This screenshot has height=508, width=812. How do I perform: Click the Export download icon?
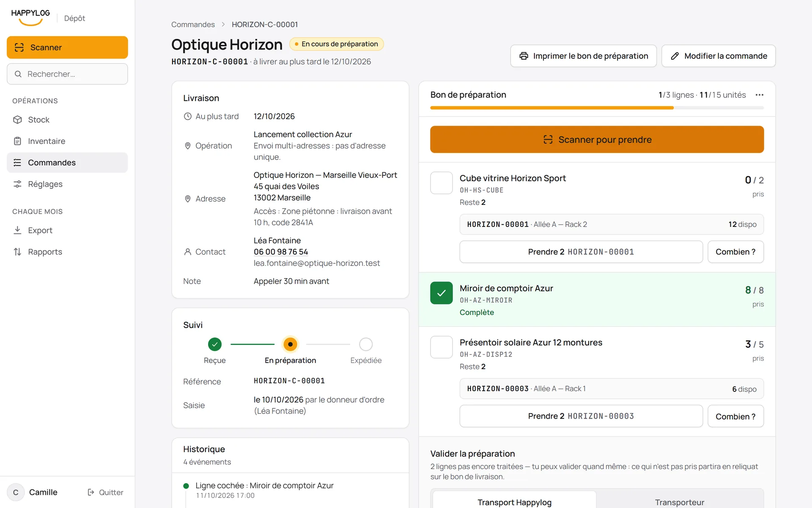click(x=17, y=230)
